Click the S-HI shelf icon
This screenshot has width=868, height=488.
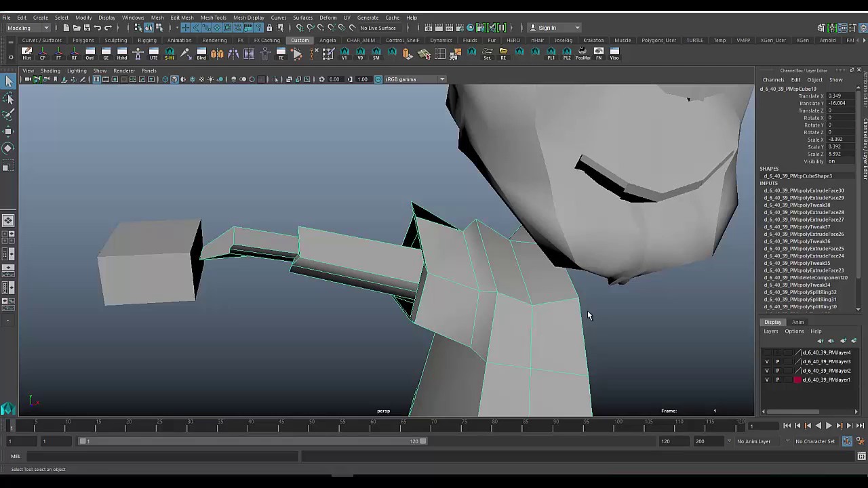(170, 53)
